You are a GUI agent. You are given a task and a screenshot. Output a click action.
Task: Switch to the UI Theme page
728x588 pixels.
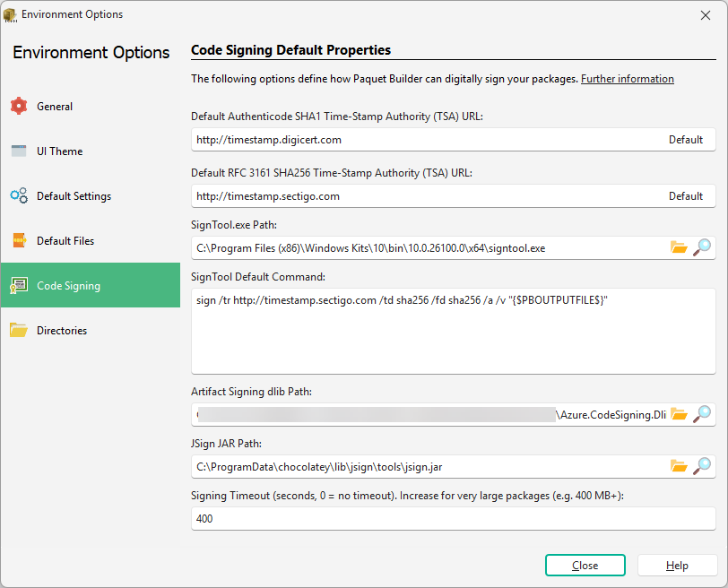(91, 151)
